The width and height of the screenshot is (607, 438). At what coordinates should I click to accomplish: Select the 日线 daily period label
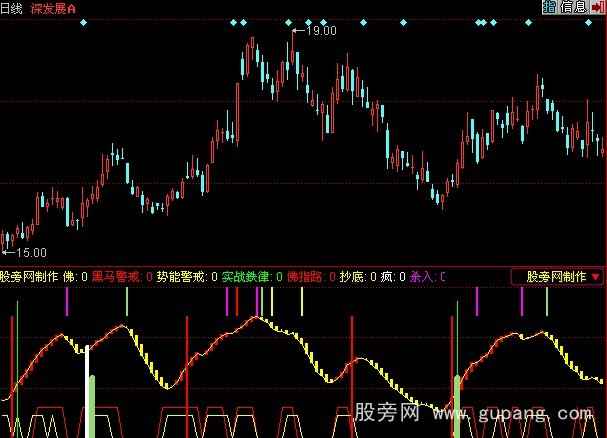(x=13, y=7)
